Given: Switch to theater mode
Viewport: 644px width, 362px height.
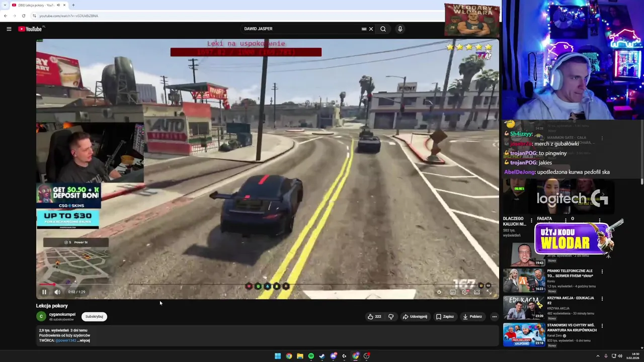Looking at the screenshot, I should coord(477,292).
